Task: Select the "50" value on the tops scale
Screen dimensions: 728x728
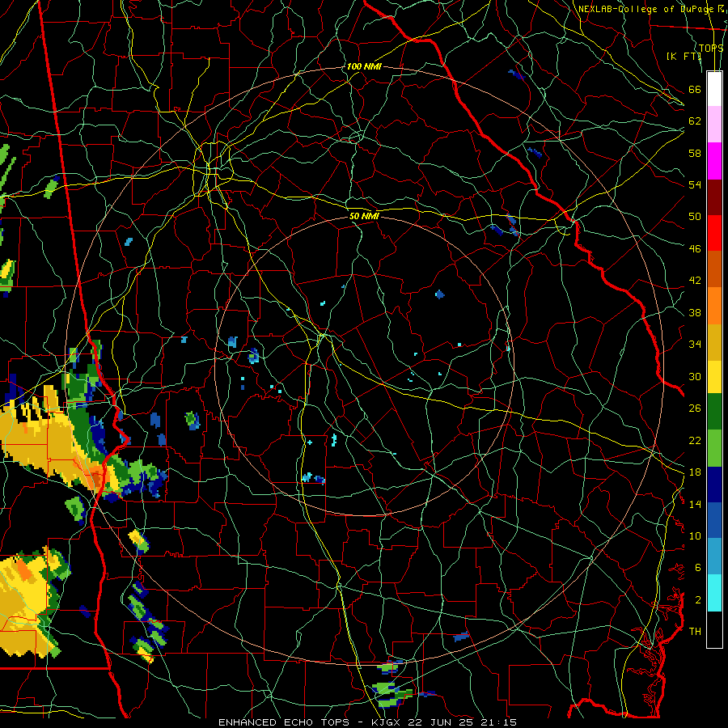Action: 695,217
